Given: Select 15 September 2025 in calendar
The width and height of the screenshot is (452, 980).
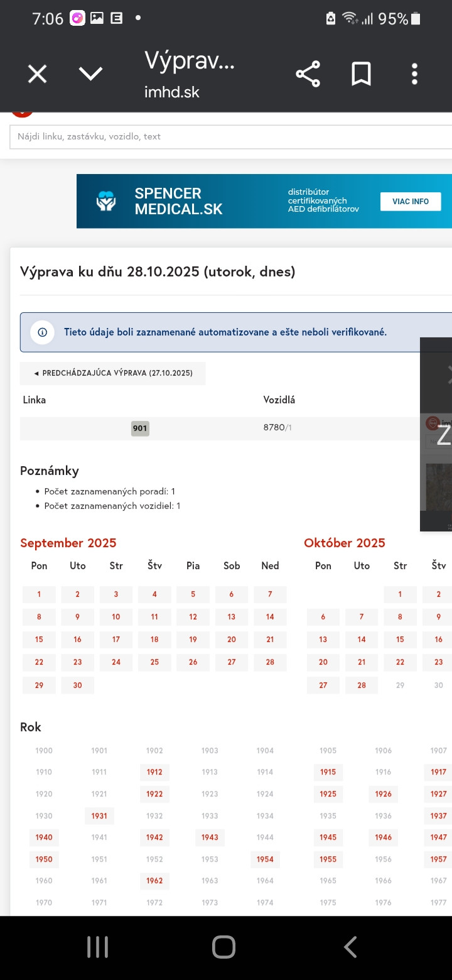Looking at the screenshot, I should click(39, 640).
